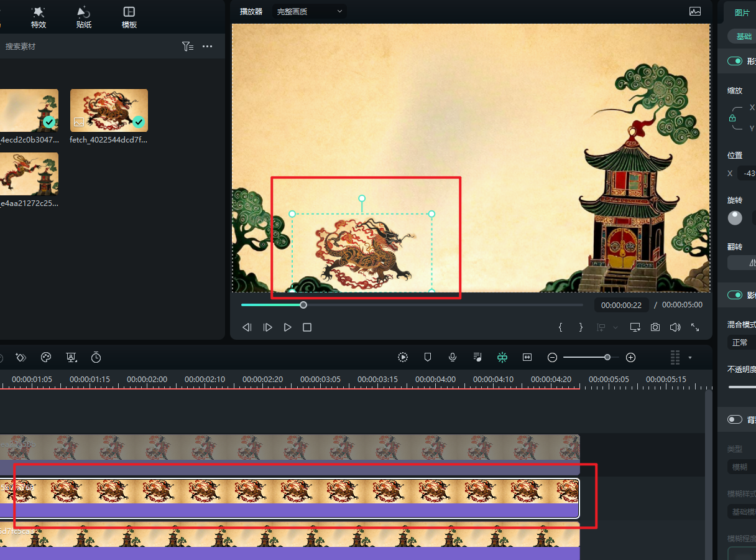Toggle the 影像 compositing switch

735,295
